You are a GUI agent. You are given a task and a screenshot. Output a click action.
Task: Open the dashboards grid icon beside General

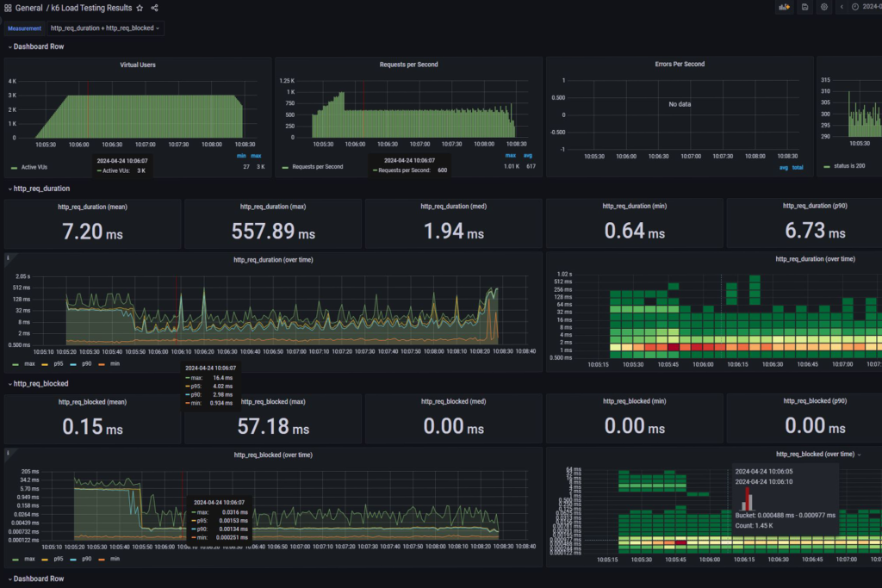pyautogui.click(x=8, y=8)
